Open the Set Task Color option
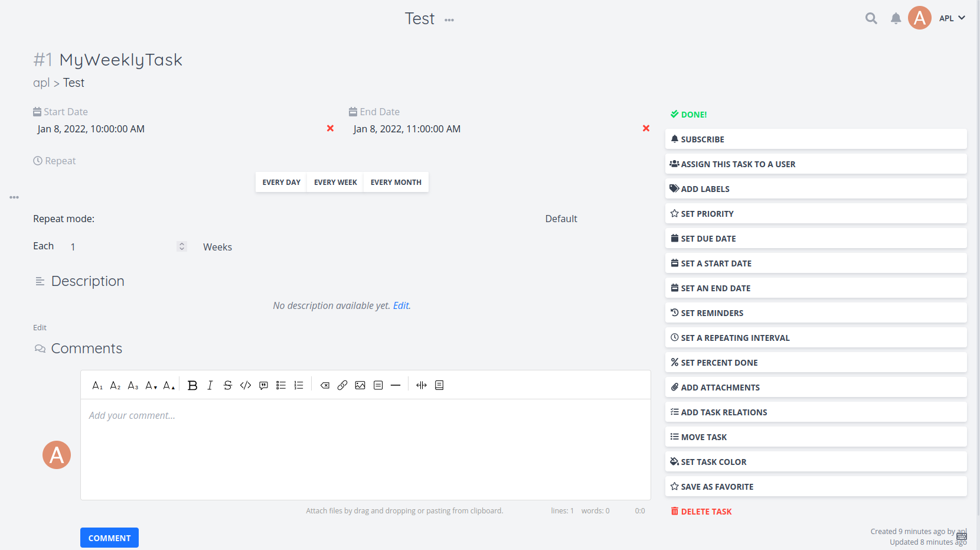This screenshot has width=980, height=550. pyautogui.click(x=816, y=461)
